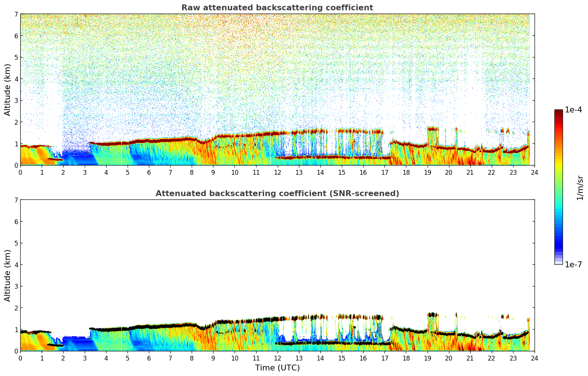Click the "1/m/sr" colorbar units label
This screenshot has width=588, height=376.
580,187
